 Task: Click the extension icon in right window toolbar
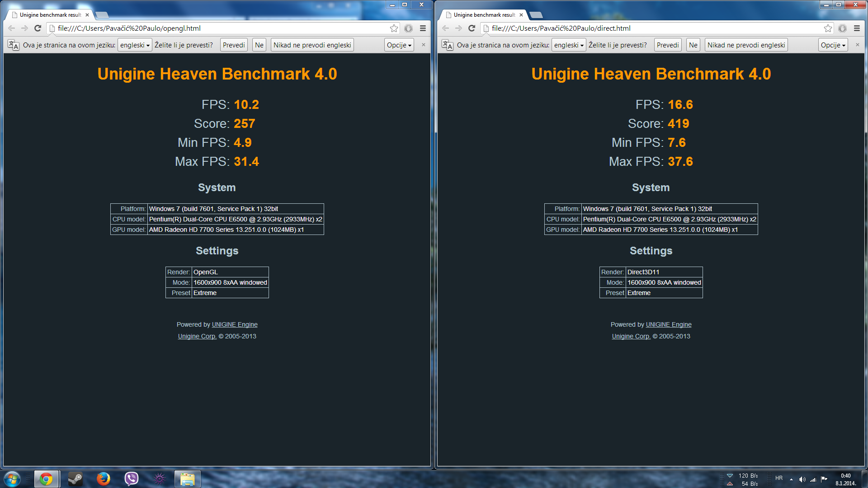[843, 28]
